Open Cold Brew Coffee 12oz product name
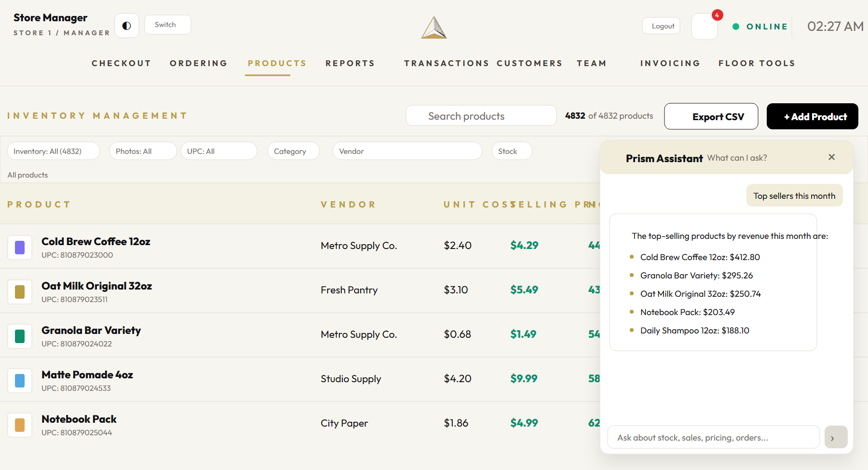 [x=95, y=241]
